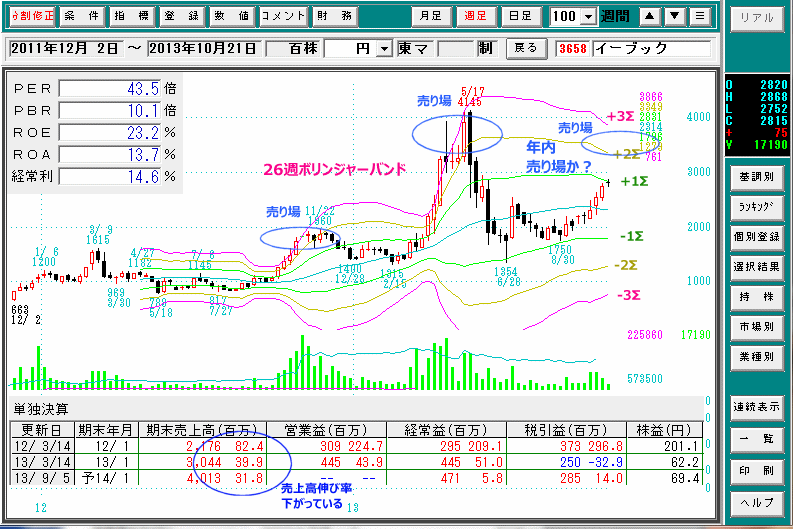Click the 営業益(百万) column header

click(326, 430)
